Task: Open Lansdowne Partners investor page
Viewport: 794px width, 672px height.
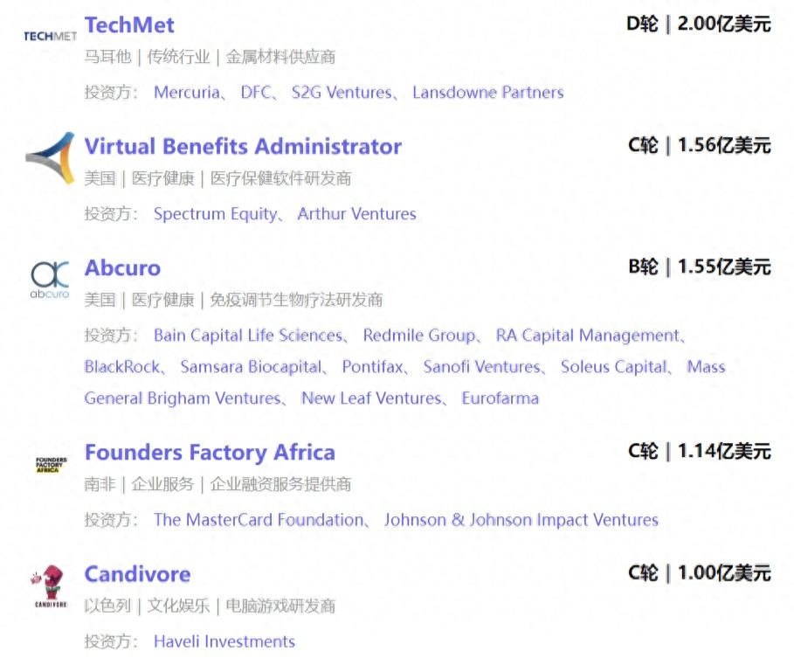Action: [x=487, y=93]
